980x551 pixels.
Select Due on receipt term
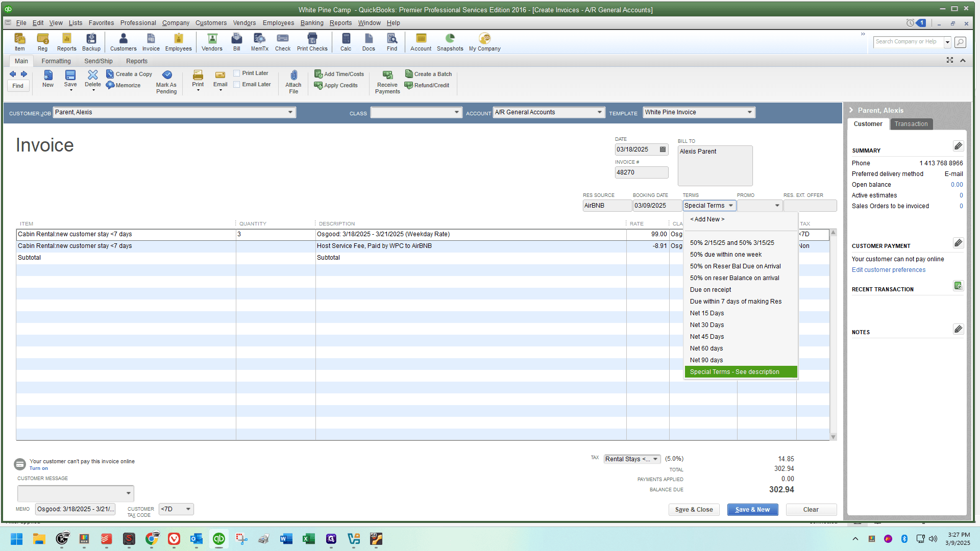(x=741, y=290)
